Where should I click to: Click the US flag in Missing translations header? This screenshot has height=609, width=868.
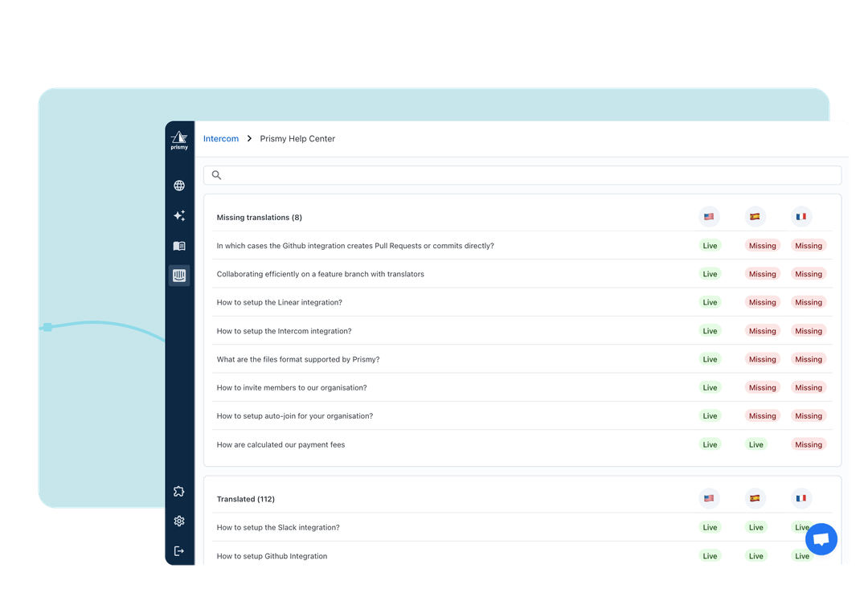point(709,217)
